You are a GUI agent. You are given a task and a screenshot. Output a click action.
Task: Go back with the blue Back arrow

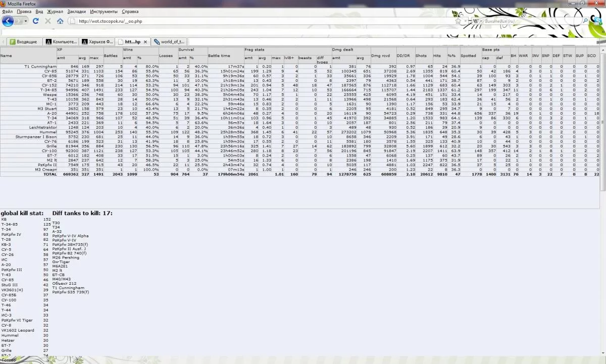coord(8,21)
